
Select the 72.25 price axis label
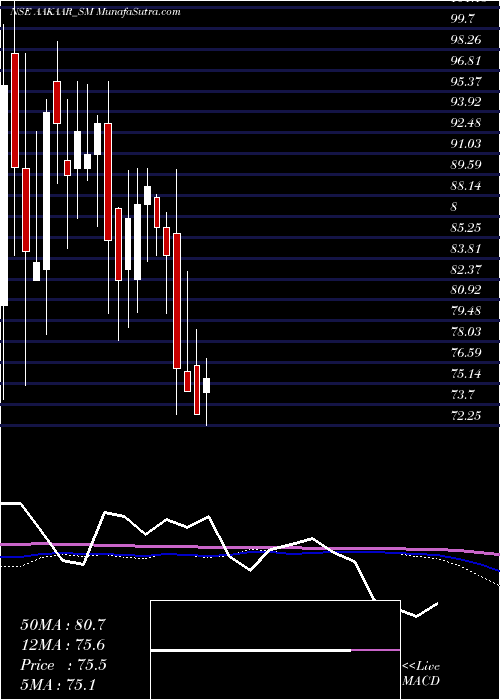[466, 415]
